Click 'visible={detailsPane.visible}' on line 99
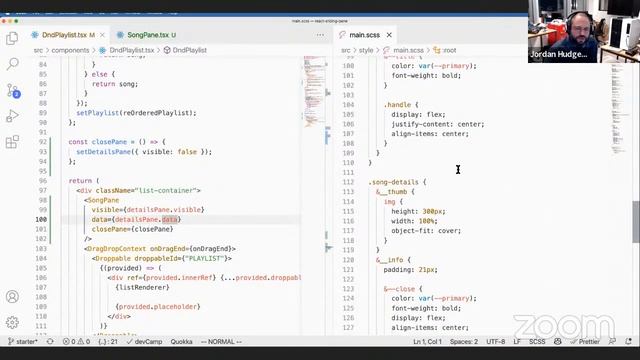640x360 pixels. point(148,210)
